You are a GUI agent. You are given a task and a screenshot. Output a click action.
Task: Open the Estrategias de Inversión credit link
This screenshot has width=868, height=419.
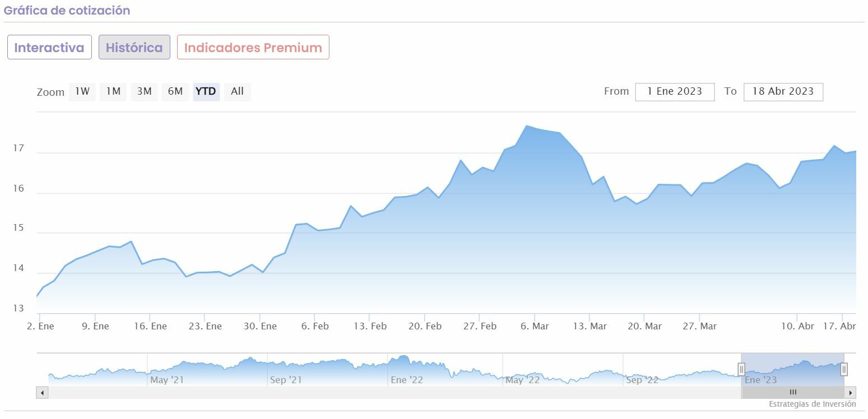[x=812, y=404]
